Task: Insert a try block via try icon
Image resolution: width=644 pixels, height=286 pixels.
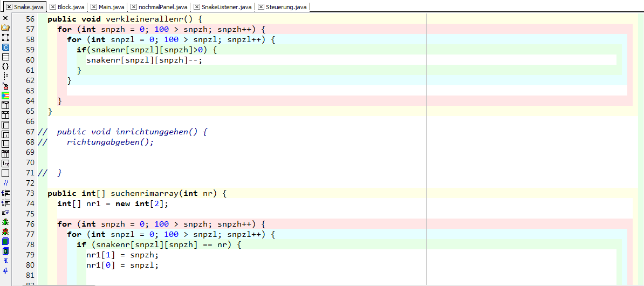Action: pos(5,164)
